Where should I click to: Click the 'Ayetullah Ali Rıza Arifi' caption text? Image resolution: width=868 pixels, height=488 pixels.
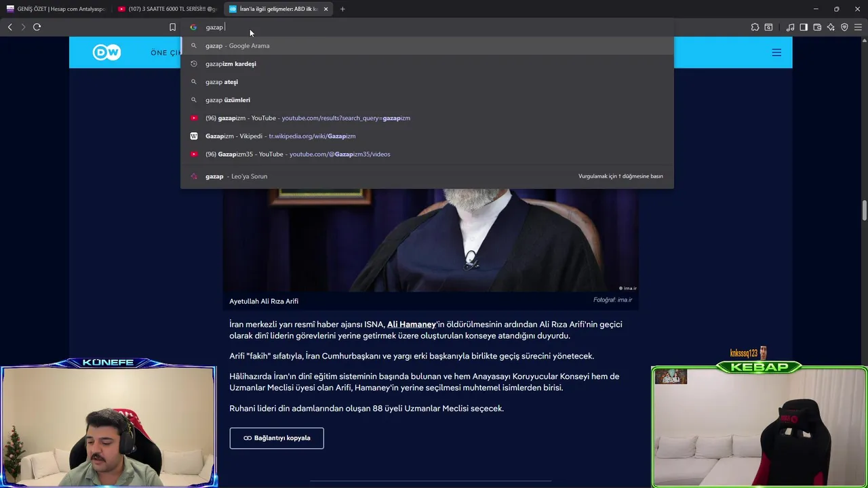point(264,301)
